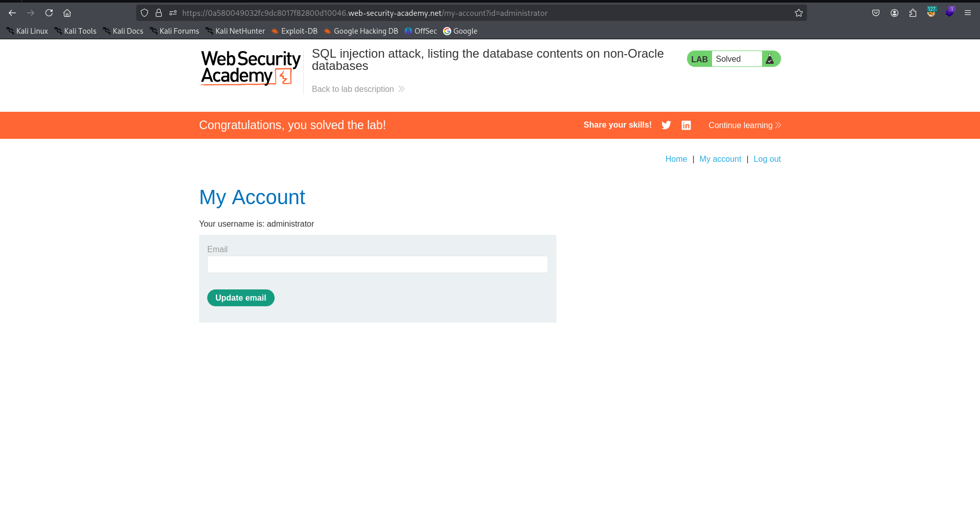
Task: Go to the browser home page
Action: tap(67, 13)
